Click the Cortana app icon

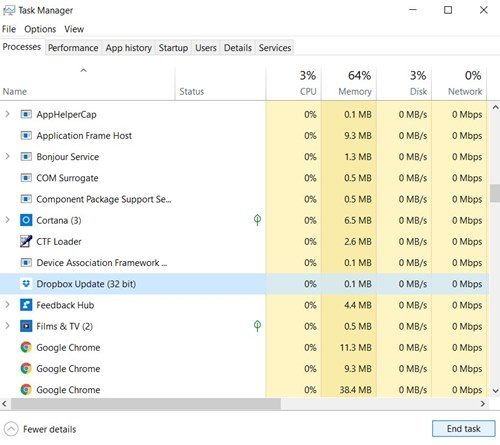click(26, 220)
